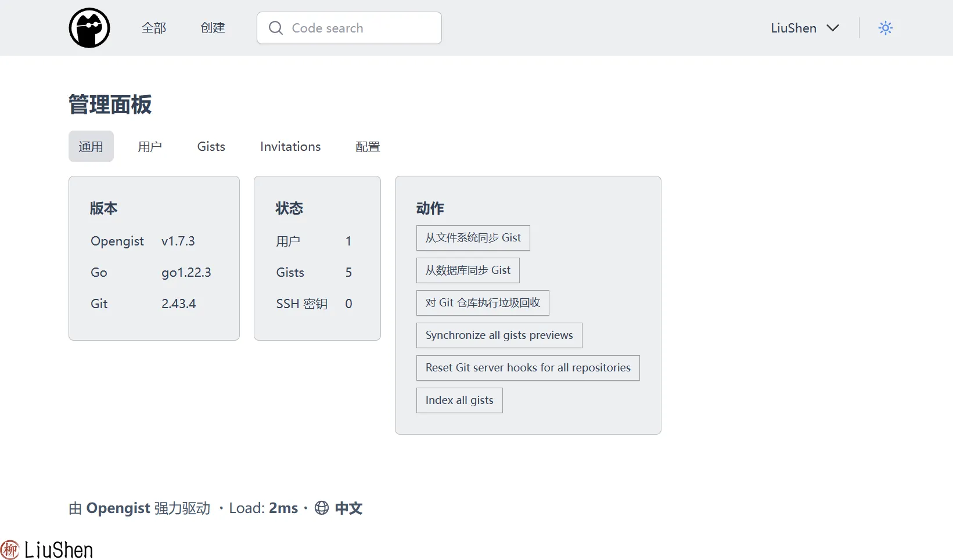The height and width of the screenshot is (560, 953).
Task: Click Reset Git server hooks button
Action: point(528,368)
